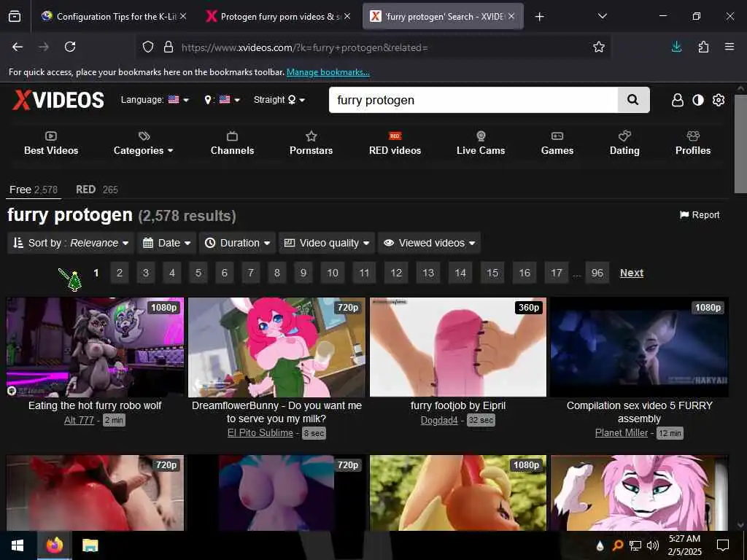Go to the Next results page

[632, 273]
